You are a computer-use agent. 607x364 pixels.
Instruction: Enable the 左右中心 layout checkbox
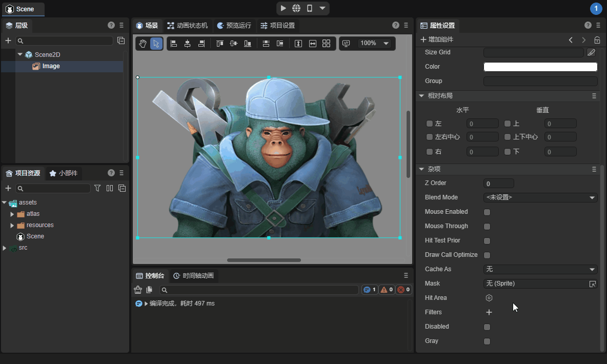(x=429, y=137)
